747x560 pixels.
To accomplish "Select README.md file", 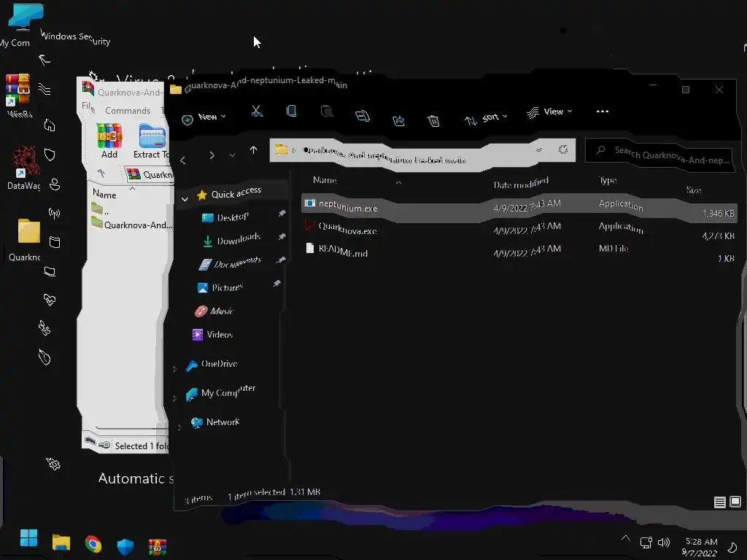I will coord(519,253).
